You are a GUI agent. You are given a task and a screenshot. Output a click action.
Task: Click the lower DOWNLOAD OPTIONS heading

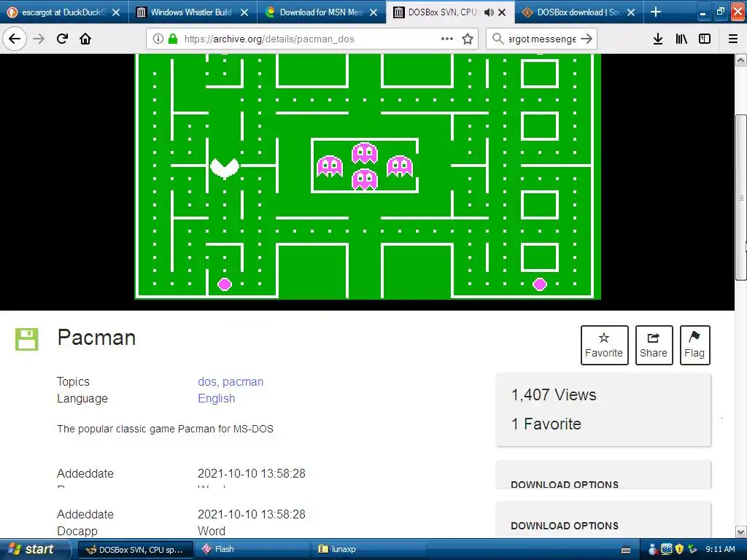point(565,526)
